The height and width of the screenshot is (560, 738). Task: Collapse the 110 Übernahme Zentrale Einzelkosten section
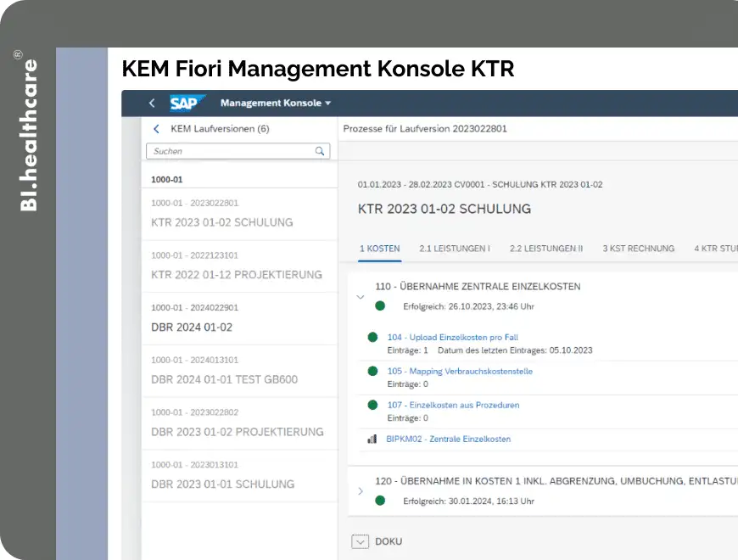(x=361, y=296)
